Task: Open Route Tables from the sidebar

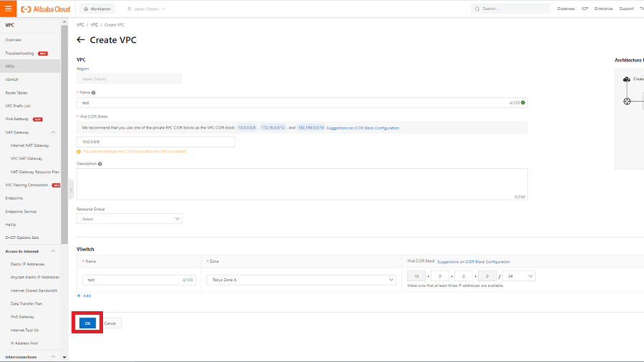Action: coord(16,92)
